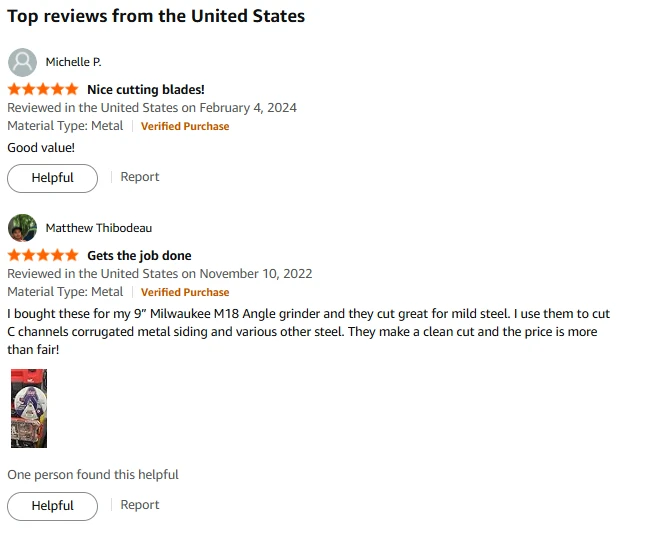Screen dimensions: 649x537
Task: Click the Top reviews from the United States heading
Action: [x=156, y=17]
